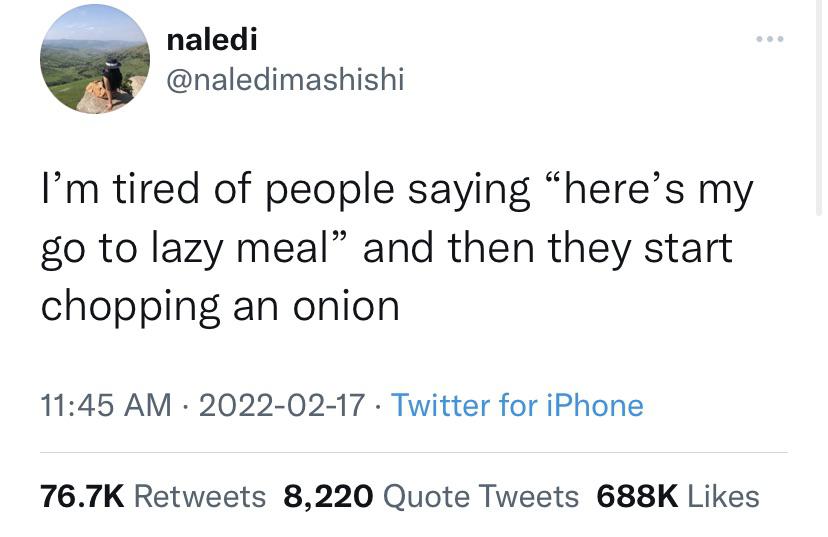Viewport: 828px width, 537px height.
Task: Click the word "start" in the tweet
Action: point(690,248)
